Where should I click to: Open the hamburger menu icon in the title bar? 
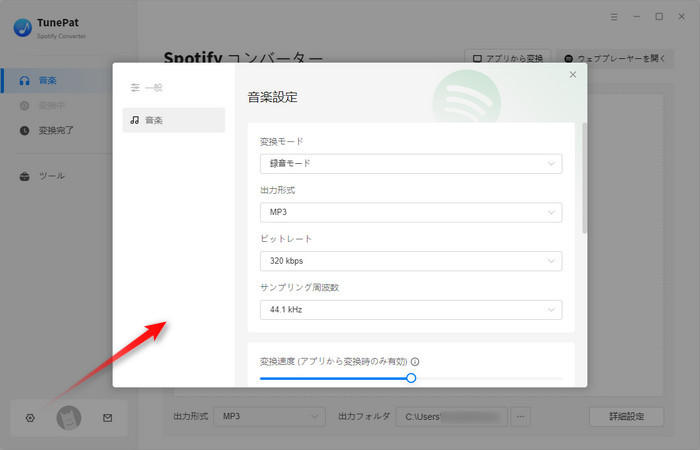point(614,17)
